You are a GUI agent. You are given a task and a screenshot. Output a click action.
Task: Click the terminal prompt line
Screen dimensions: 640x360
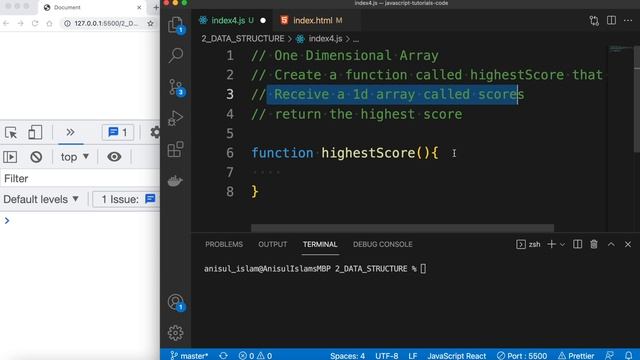(x=315, y=269)
